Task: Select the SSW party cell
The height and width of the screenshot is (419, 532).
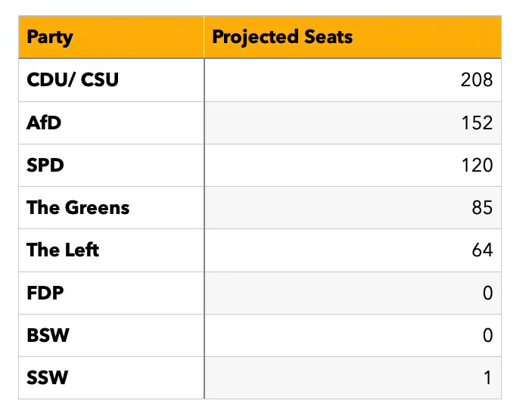Action: [x=111, y=377]
